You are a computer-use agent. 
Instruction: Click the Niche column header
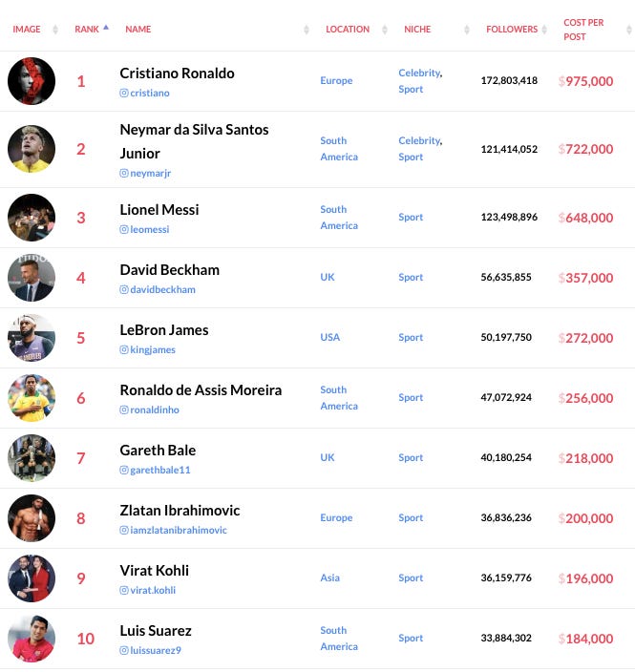click(417, 30)
